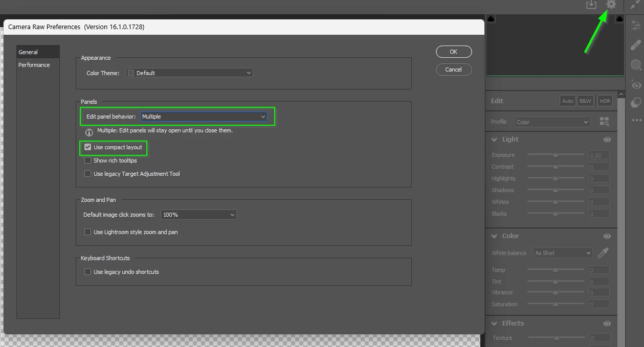Switch to Performance preferences tab
The height and width of the screenshot is (347, 644).
[38, 65]
